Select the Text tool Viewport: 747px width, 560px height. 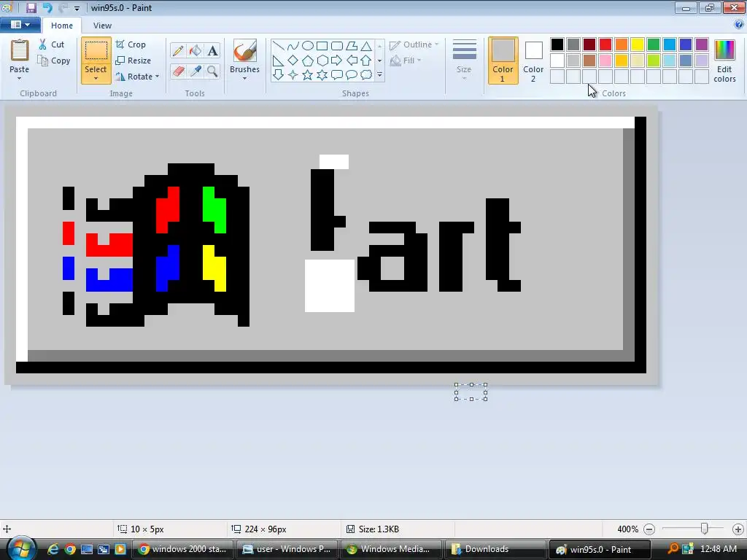[x=212, y=50]
